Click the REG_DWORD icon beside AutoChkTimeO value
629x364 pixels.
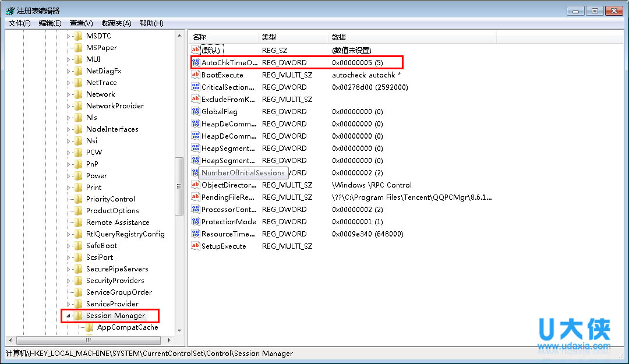[x=195, y=62]
